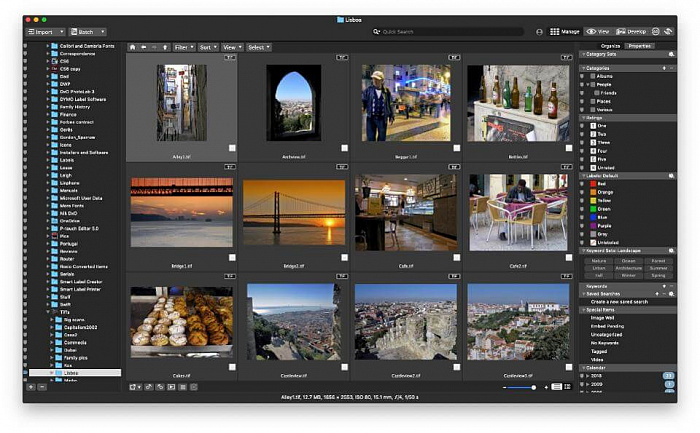Enable the Places category checkbox
Image resolution: width=700 pixels, height=433 pixels.
click(x=591, y=100)
